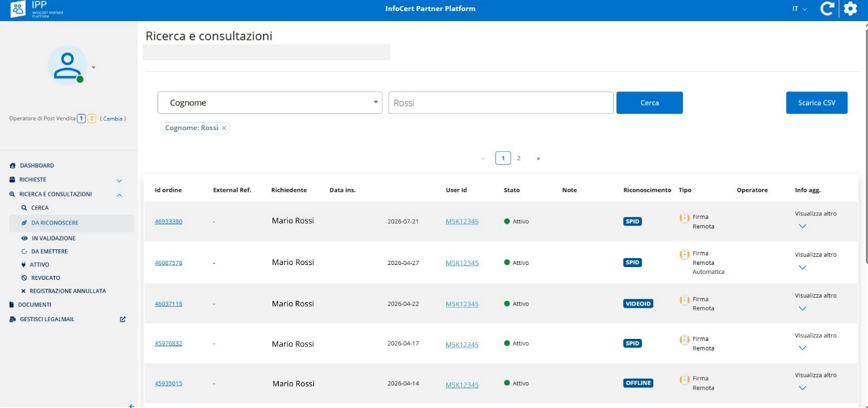Image resolution: width=868 pixels, height=408 pixels.
Task: Remove the Cognome: Rossi filter chip
Action: pyautogui.click(x=224, y=127)
